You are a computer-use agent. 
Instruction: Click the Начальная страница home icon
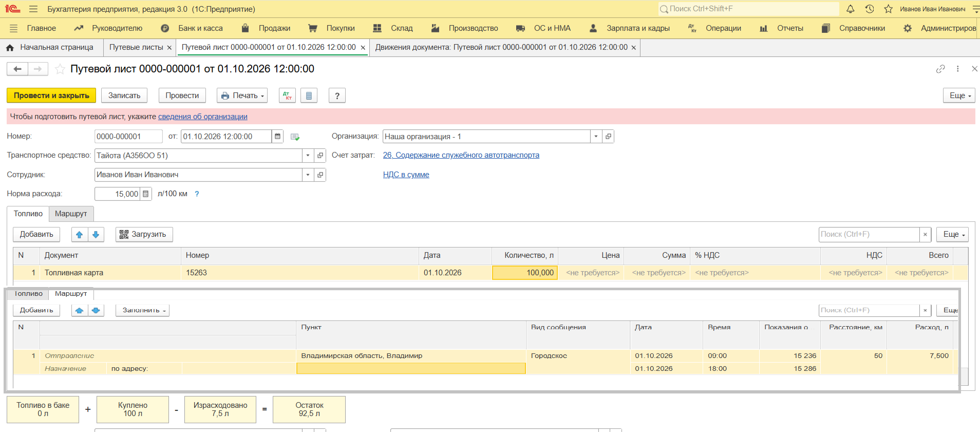[10, 47]
